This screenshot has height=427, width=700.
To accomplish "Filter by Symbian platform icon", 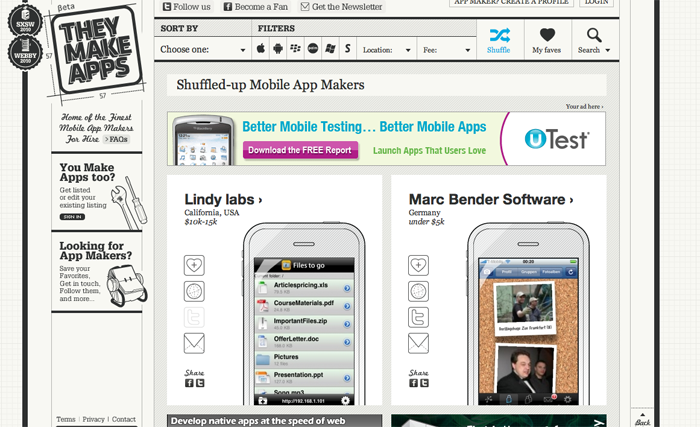I will click(x=348, y=49).
